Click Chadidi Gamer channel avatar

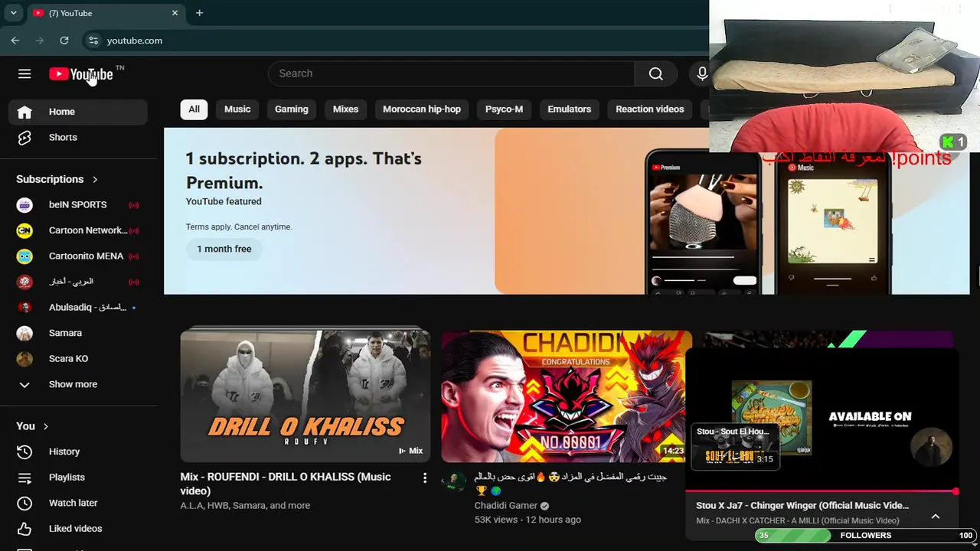point(454,481)
